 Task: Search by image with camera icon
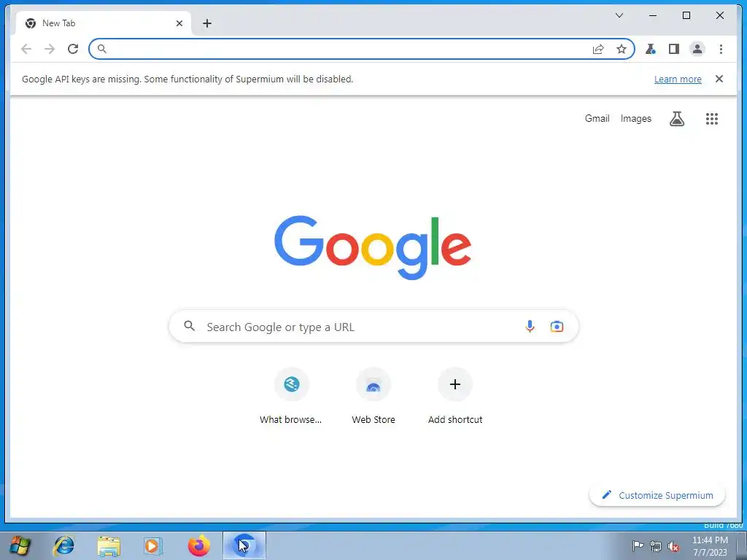click(x=557, y=327)
